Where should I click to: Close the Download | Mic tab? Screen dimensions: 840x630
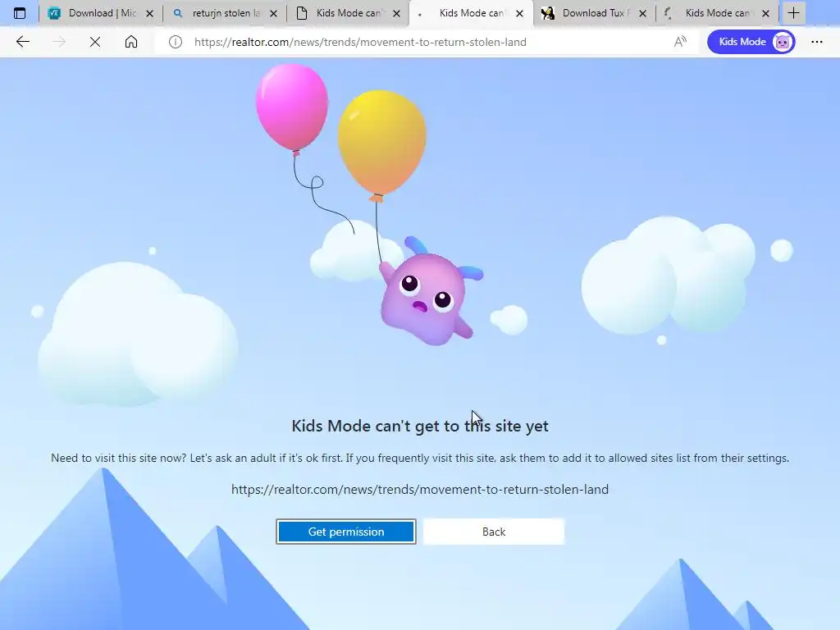tap(150, 14)
